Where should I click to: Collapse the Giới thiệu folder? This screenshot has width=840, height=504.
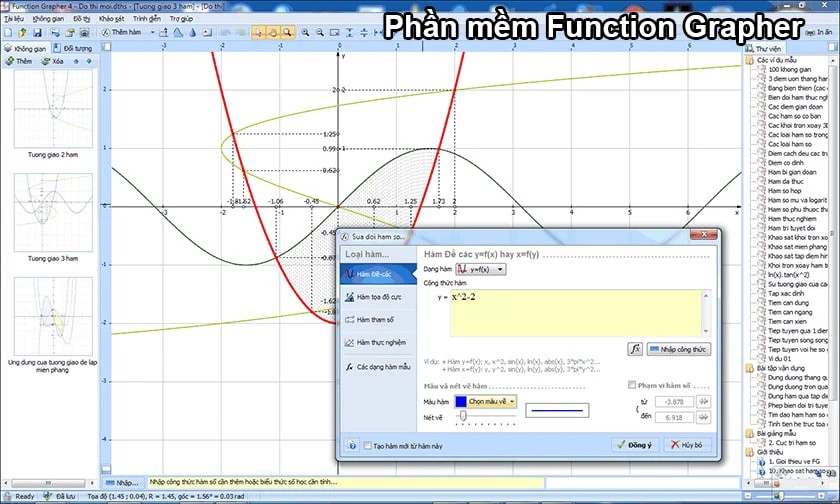tap(749, 453)
